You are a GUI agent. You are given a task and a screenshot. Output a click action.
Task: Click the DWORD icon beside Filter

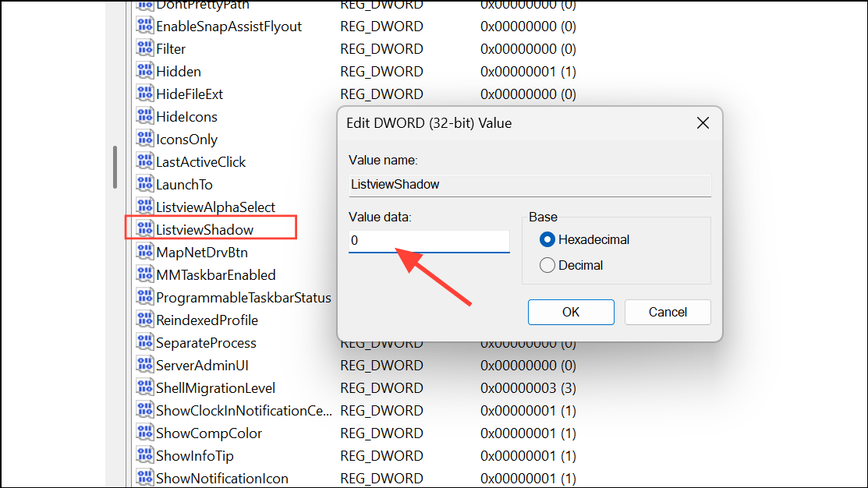[145, 48]
